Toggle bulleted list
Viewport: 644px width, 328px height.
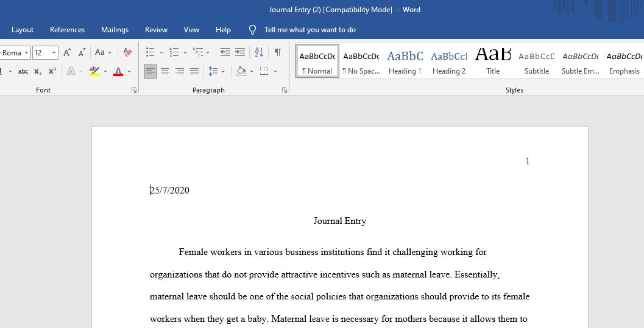point(150,52)
